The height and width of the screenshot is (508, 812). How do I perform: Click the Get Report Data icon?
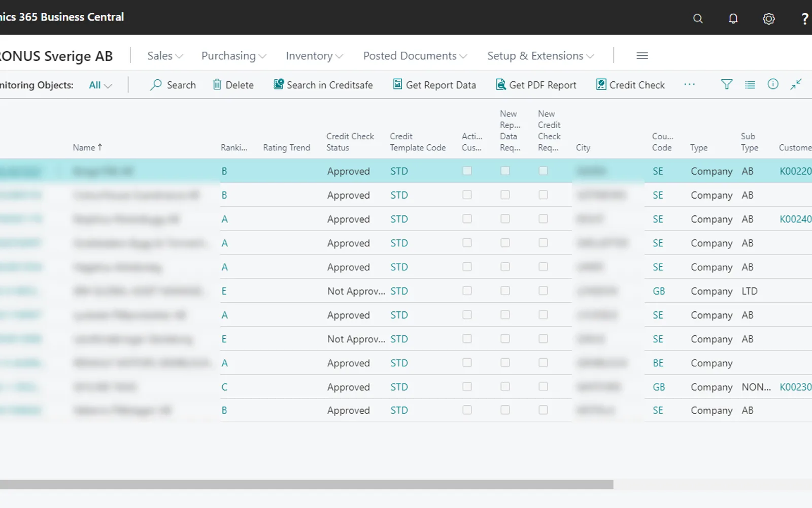pyautogui.click(x=398, y=84)
